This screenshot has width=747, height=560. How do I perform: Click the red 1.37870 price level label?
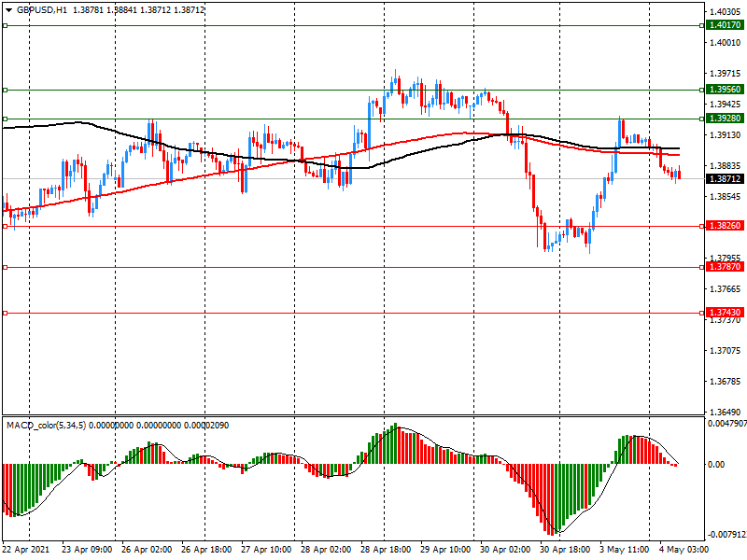[725, 267]
